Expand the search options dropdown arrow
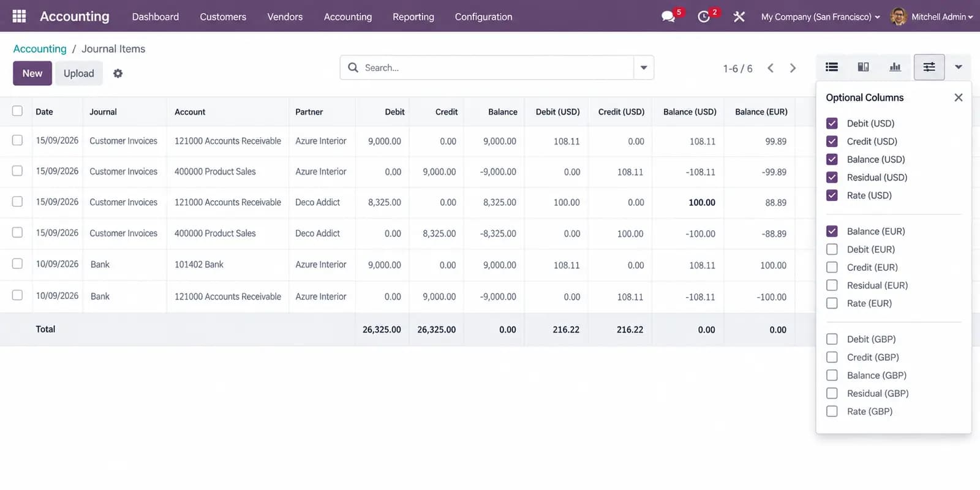Screen dimensions: 980x490 coord(644,67)
